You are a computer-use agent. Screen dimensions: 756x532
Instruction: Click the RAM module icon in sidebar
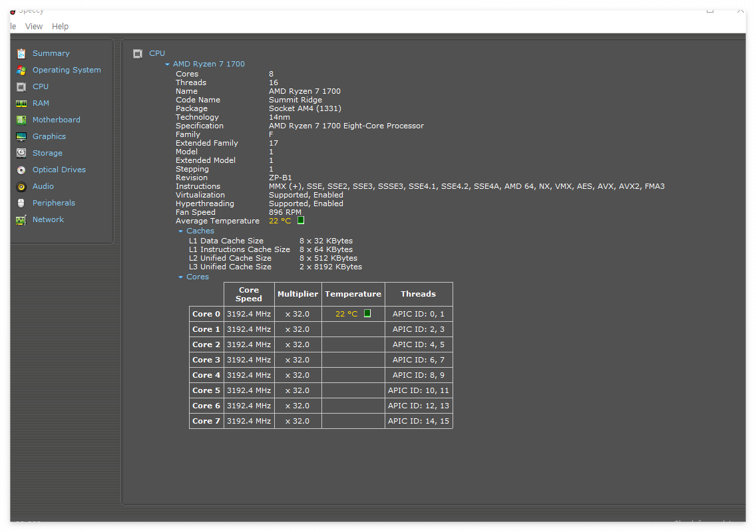(x=21, y=104)
